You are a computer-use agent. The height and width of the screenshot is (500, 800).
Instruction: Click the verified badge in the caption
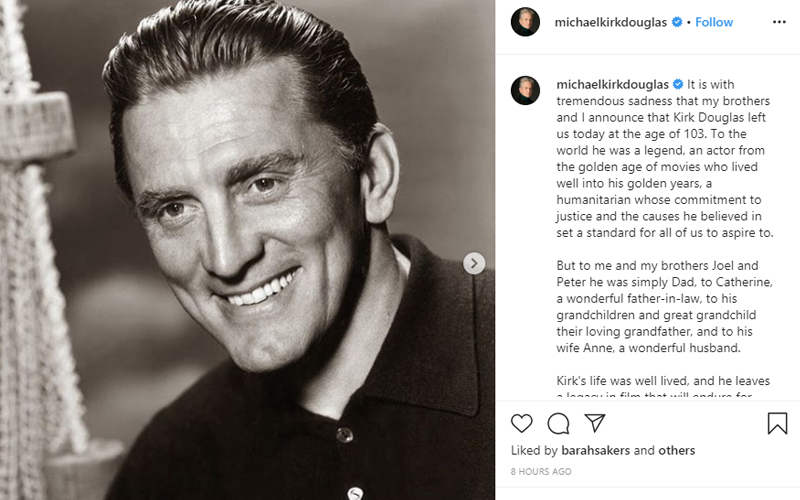click(676, 85)
